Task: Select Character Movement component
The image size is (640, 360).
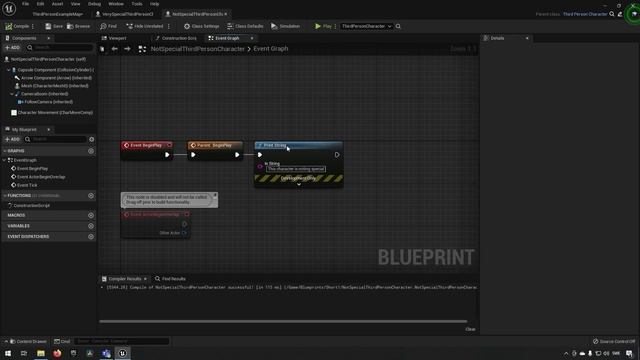Action: (x=52, y=112)
